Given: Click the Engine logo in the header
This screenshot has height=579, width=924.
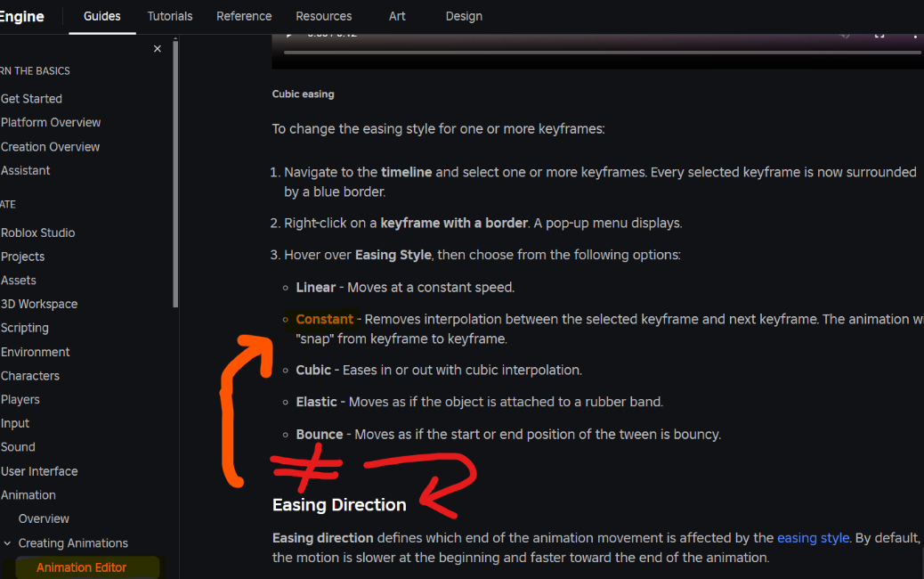Looking at the screenshot, I should (x=20, y=16).
